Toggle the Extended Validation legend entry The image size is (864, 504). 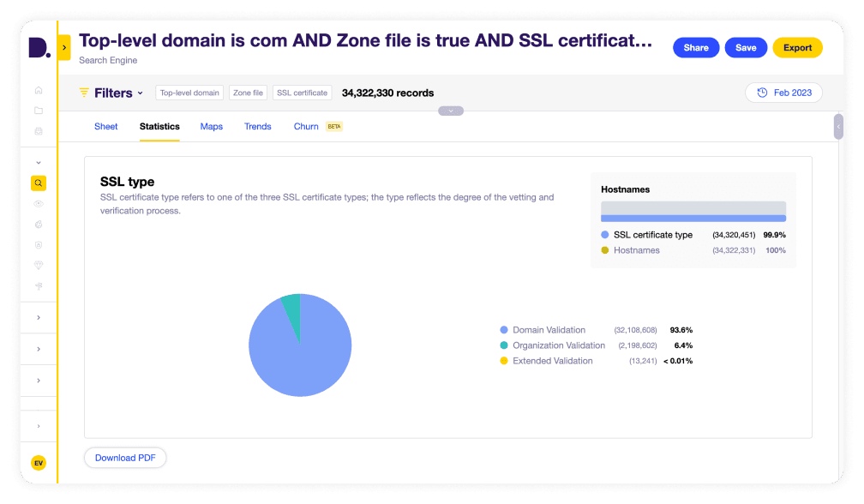(552, 361)
